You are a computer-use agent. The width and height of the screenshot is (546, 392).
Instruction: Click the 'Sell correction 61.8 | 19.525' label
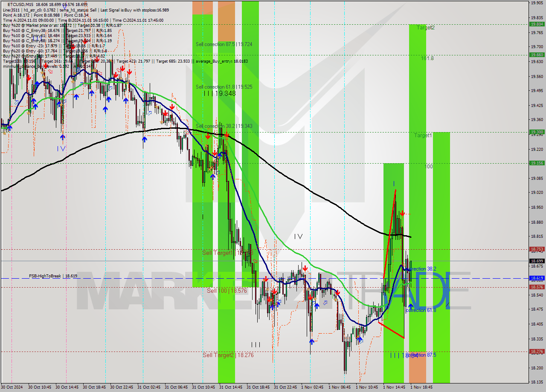coord(224,87)
